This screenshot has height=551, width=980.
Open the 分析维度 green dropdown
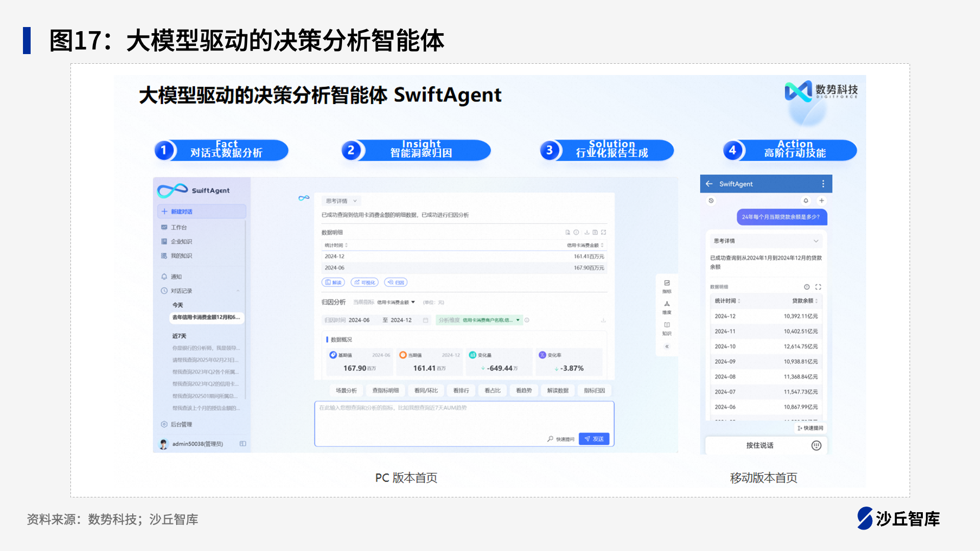[480, 320]
